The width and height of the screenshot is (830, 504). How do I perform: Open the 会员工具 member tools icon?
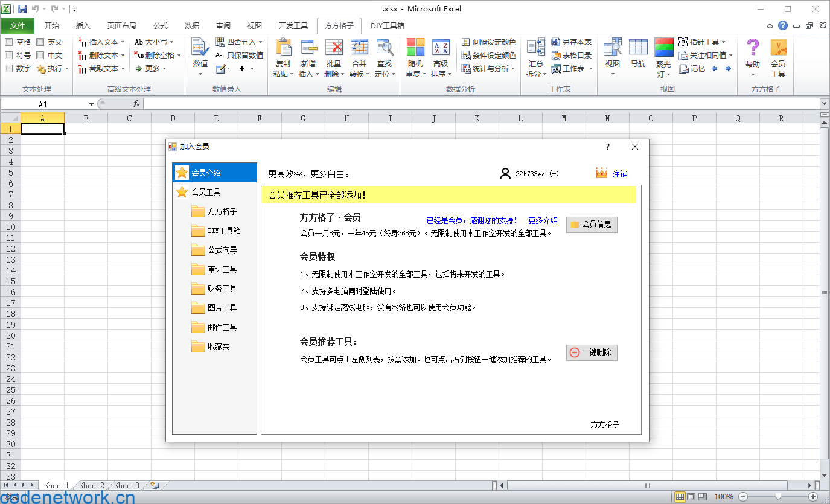pos(778,59)
